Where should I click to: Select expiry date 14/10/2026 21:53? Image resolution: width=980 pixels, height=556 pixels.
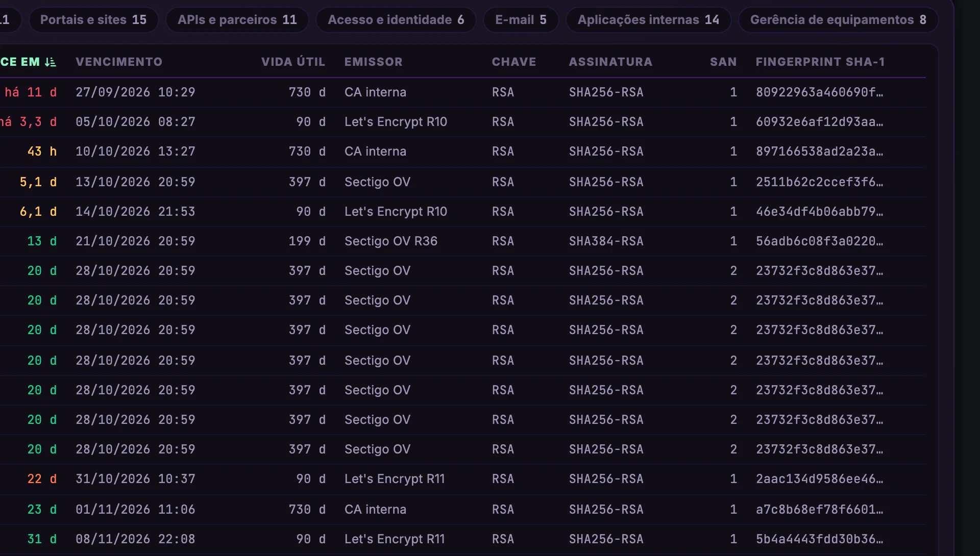click(135, 212)
